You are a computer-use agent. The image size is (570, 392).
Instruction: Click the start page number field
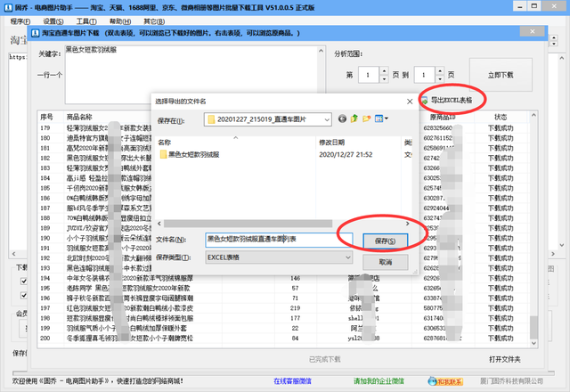(369, 75)
